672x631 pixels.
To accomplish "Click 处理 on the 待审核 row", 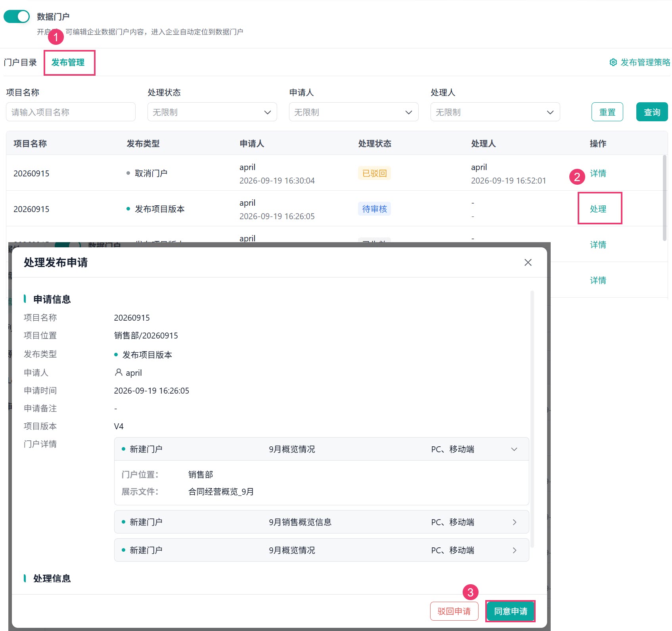I will click(x=598, y=209).
